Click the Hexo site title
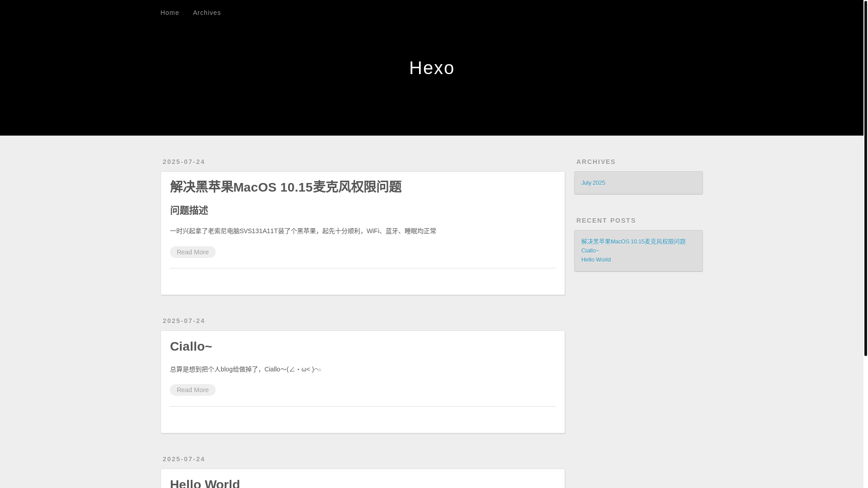Screen dimensions: 868x488 tap(432, 68)
